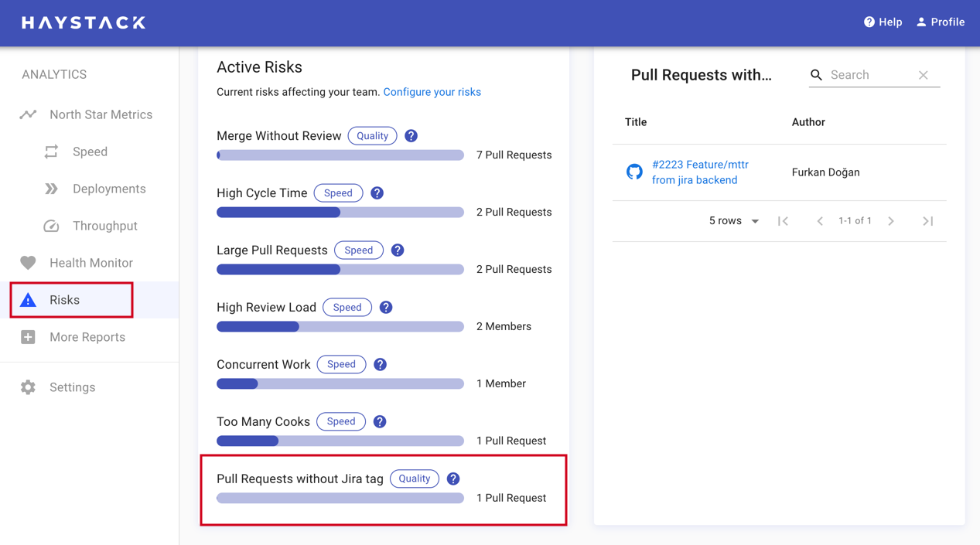Click the search magnifier icon
The width and height of the screenshot is (980, 545).
tap(816, 75)
